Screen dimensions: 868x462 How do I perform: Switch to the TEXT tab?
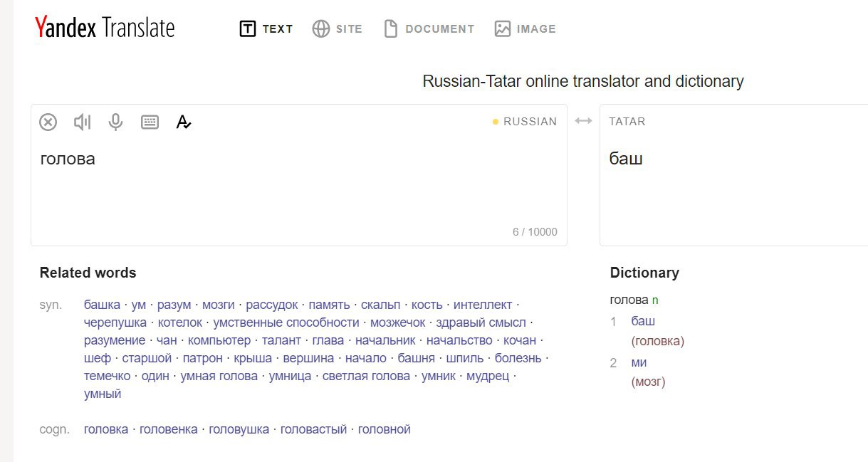coord(266,29)
